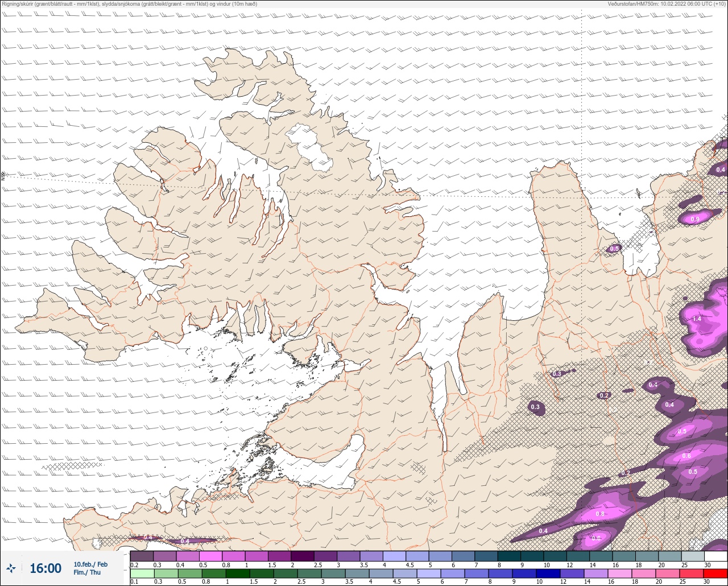728x586 pixels.
Task: Select upper legend swatch starting at 4
Action: point(394,556)
